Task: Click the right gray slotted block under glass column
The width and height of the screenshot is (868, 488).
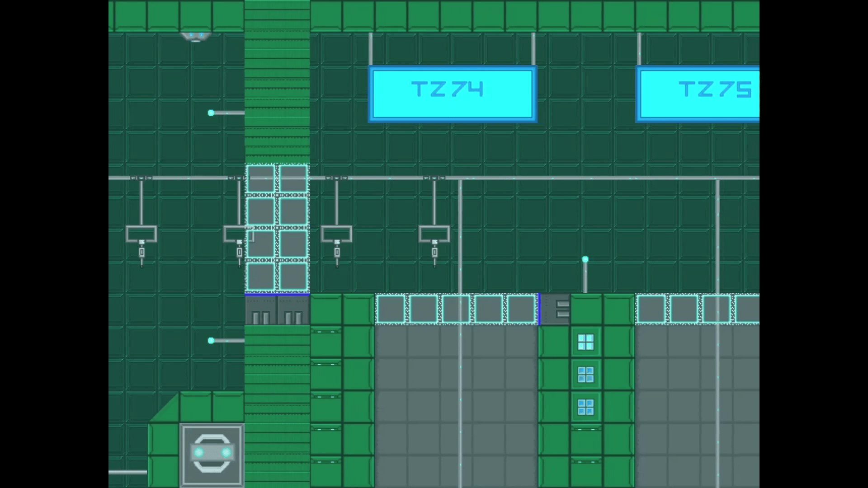Action: (293, 310)
